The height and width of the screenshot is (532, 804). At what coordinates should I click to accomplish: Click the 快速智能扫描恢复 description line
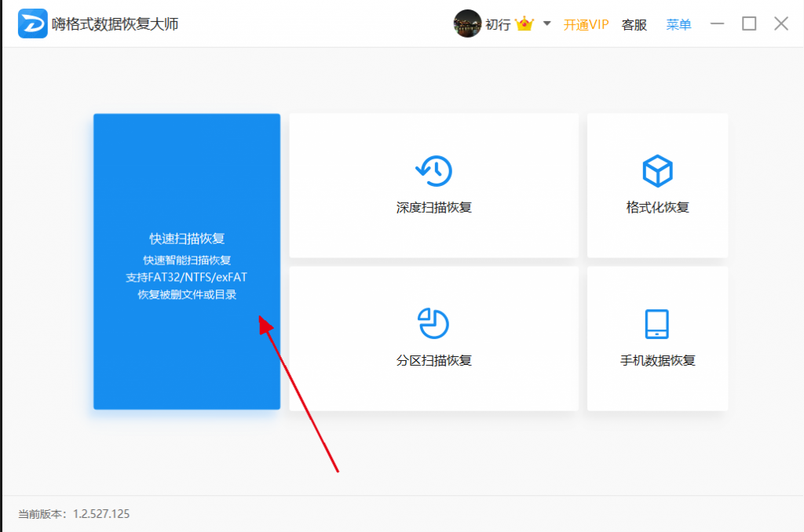[187, 260]
